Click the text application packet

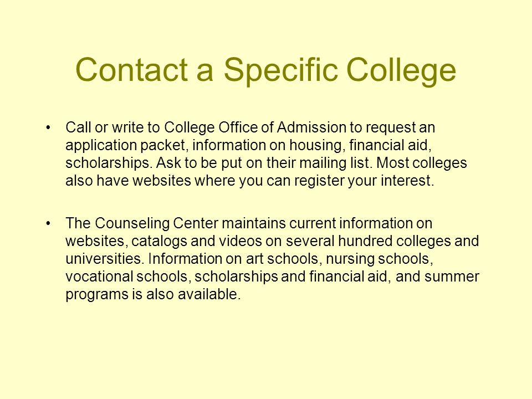point(125,146)
